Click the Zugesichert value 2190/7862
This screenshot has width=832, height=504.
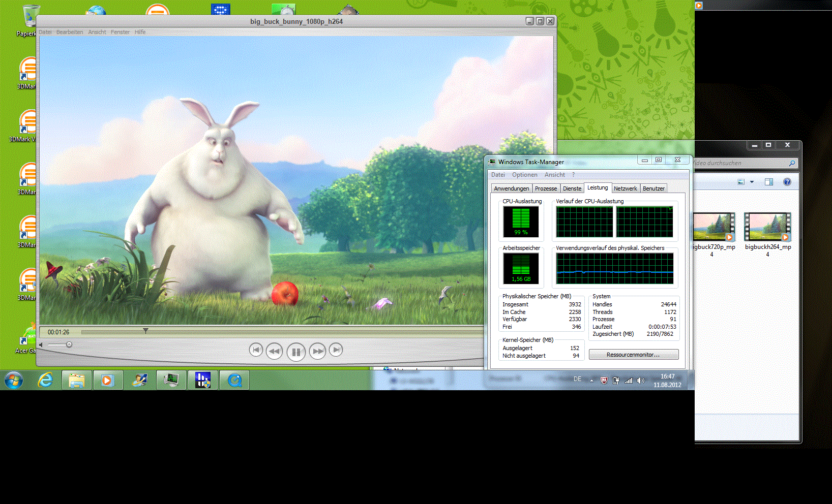tap(660, 334)
